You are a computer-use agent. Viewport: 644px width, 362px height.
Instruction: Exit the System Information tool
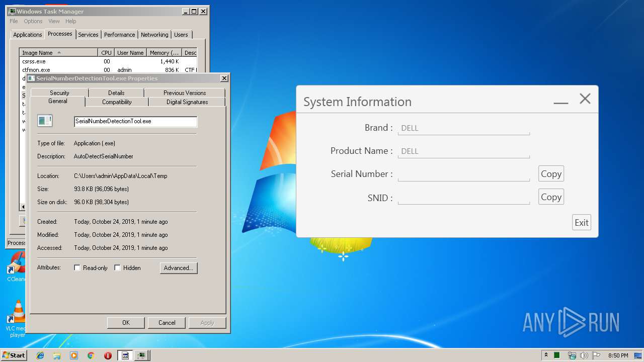click(582, 223)
